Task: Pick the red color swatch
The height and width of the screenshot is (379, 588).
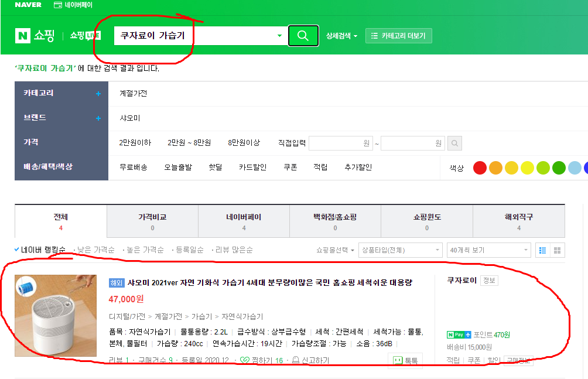Action: coord(480,168)
